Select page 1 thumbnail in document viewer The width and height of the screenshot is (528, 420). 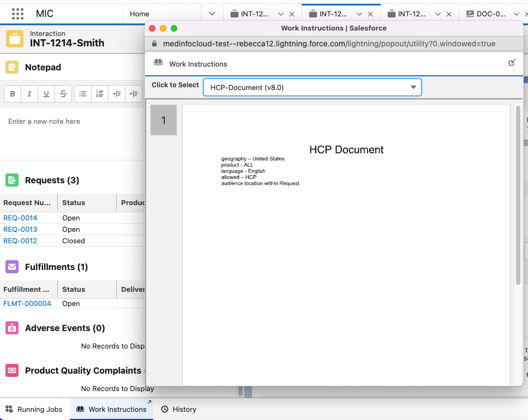pyautogui.click(x=164, y=120)
